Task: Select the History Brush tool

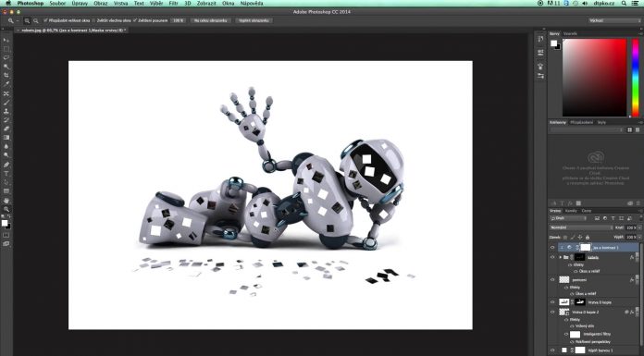Action: point(6,120)
